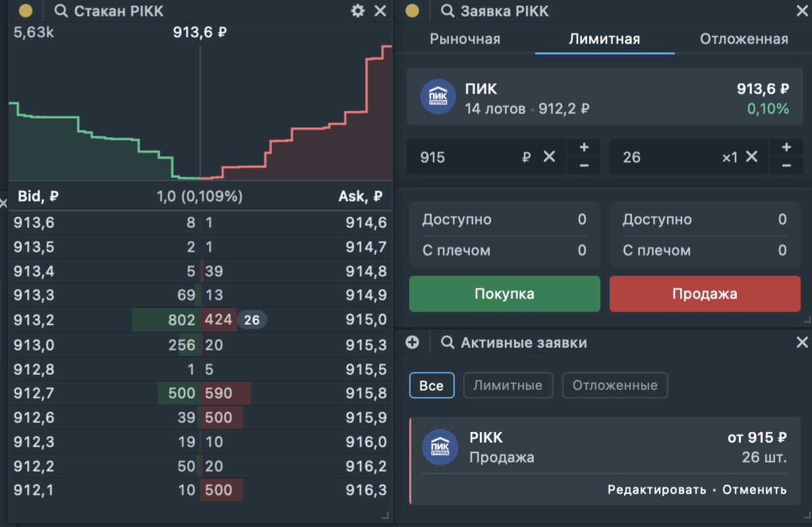This screenshot has height=527, width=812.
Task: Select the Лимитная order tab
Action: click(604, 39)
